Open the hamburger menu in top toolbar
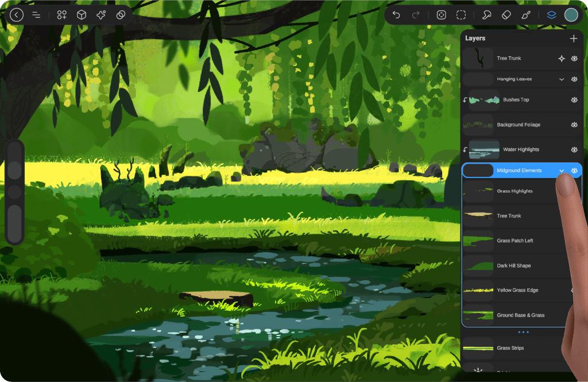The height and width of the screenshot is (382, 588). 36,15
